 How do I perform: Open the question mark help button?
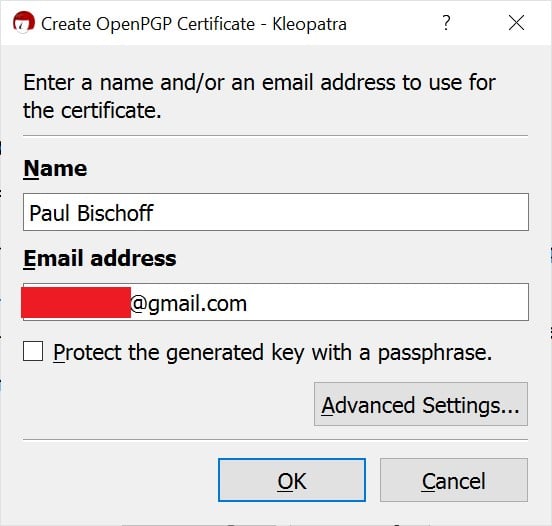pyautogui.click(x=446, y=23)
